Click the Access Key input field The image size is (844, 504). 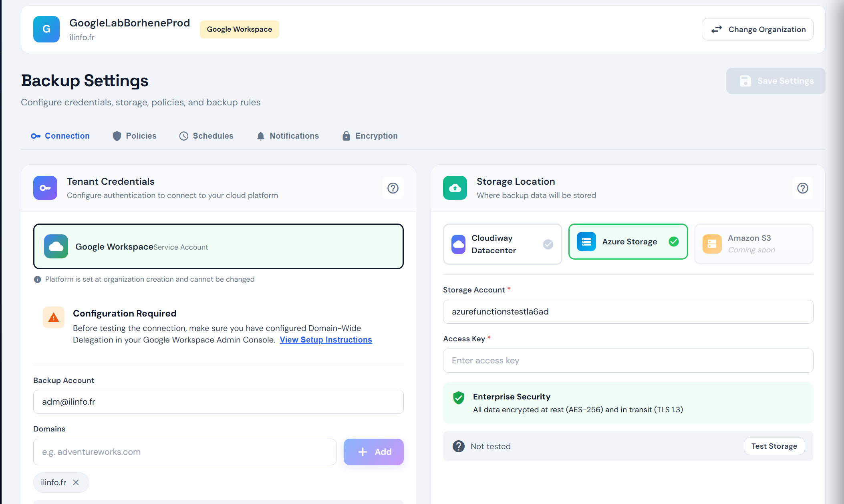pos(628,361)
